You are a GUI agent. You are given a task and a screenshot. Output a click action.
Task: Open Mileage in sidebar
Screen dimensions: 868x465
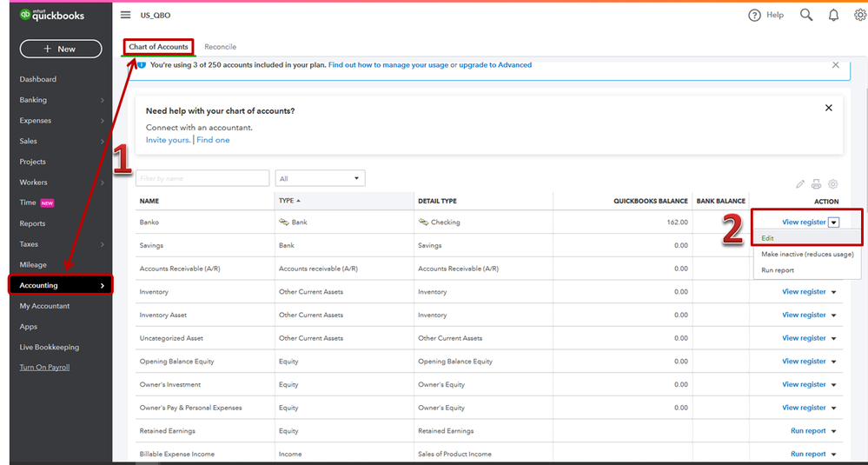coord(33,264)
